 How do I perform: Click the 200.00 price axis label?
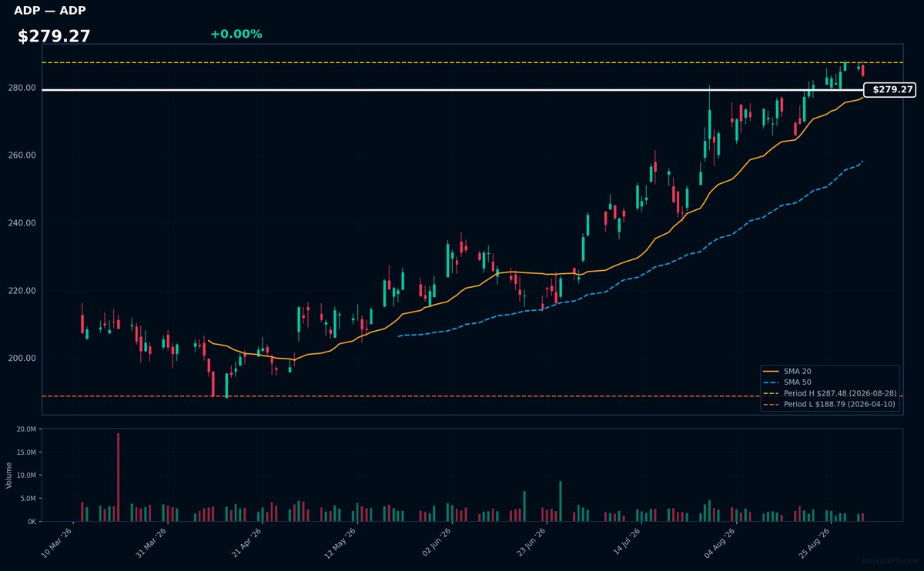coord(22,359)
